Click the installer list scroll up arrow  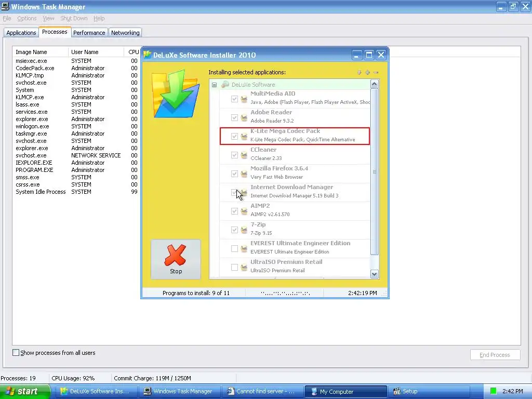pyautogui.click(x=375, y=84)
